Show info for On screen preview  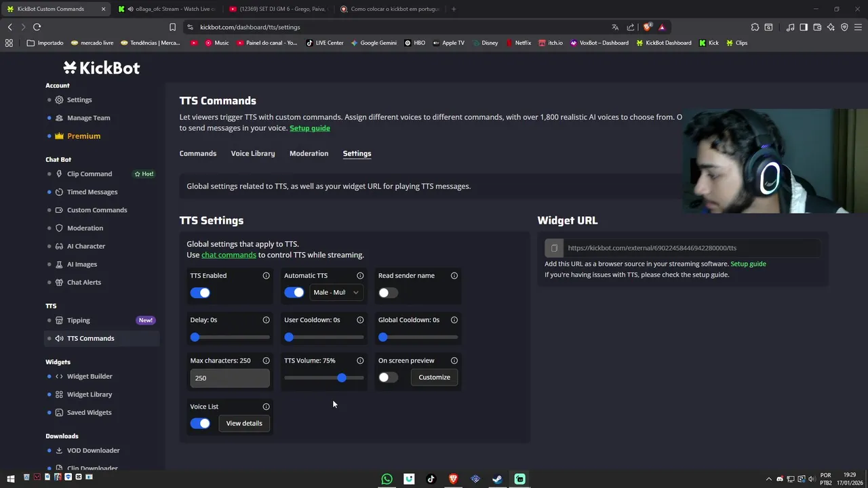pyautogui.click(x=454, y=361)
